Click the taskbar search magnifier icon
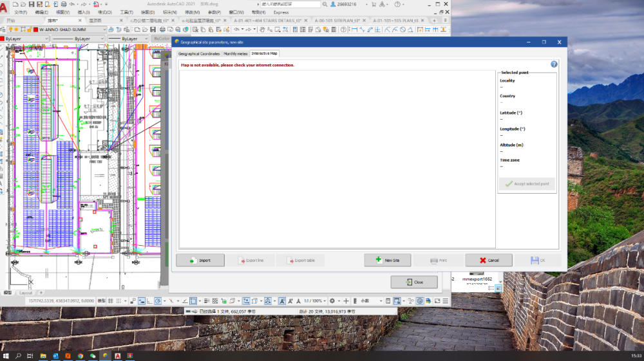644x361 pixels. (18, 355)
